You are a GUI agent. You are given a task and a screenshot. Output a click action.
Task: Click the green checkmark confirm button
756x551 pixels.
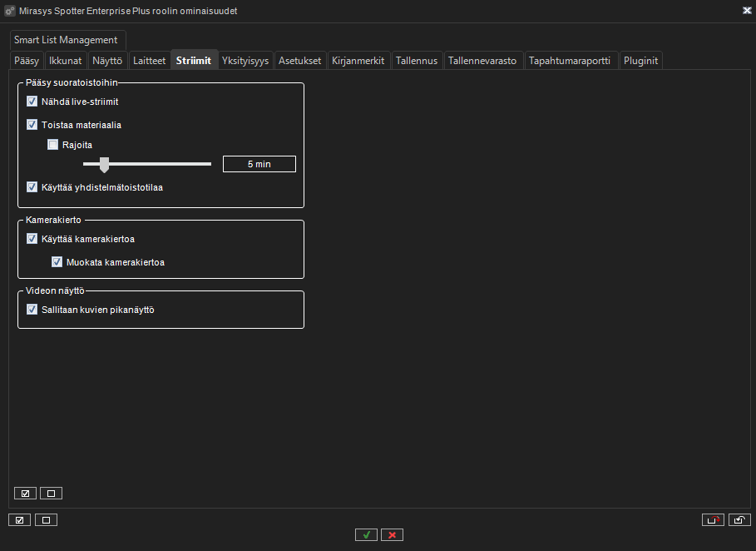[x=366, y=534]
